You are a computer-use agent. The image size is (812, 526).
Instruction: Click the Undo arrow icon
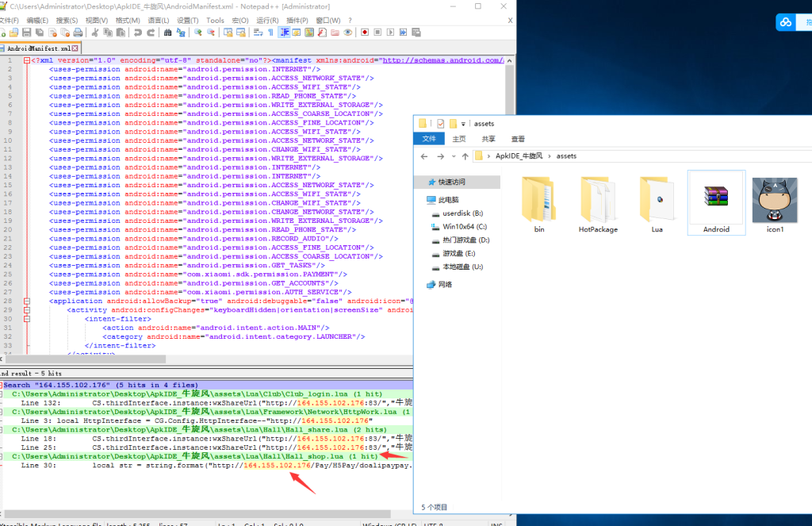click(x=138, y=33)
